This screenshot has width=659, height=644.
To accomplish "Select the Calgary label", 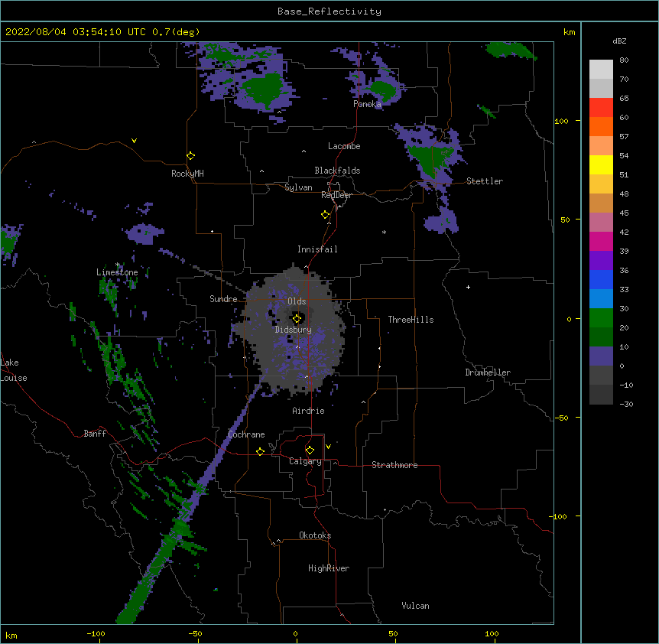I will point(306,461).
